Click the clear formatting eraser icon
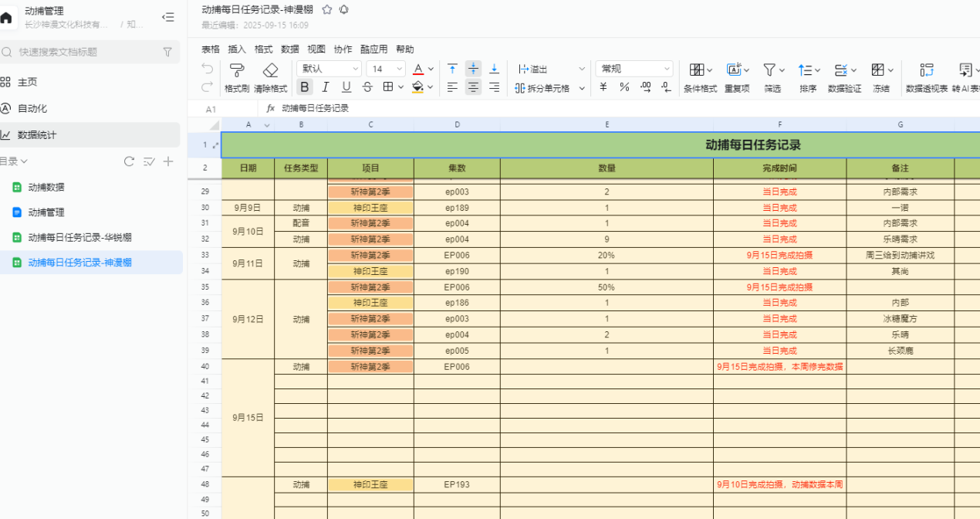980x519 pixels. point(270,70)
